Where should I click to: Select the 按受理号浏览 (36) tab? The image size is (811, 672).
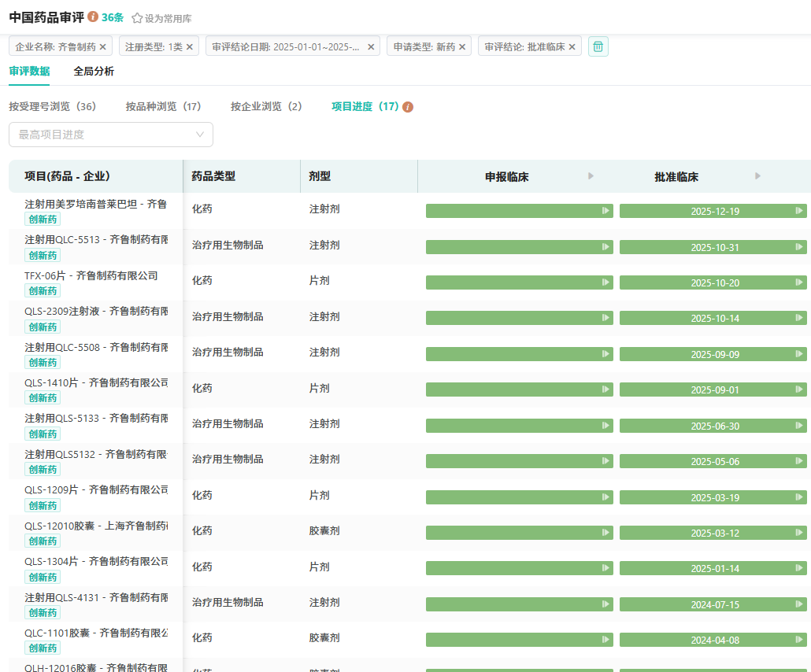coord(53,106)
